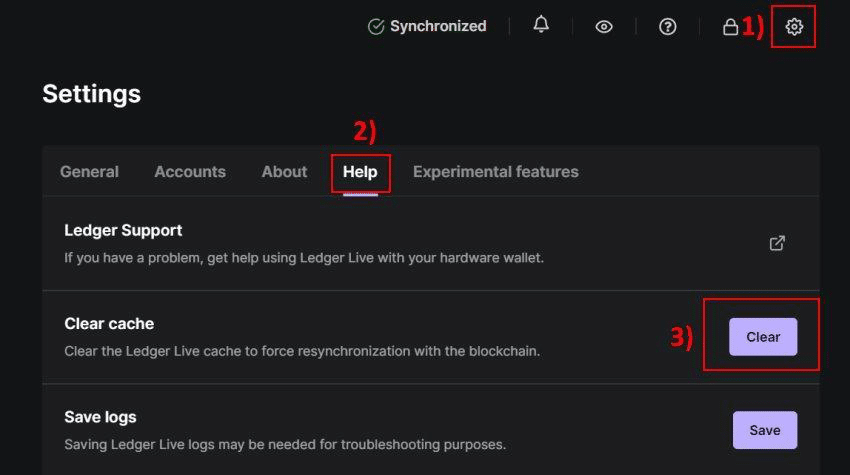Click the Settings page heading
Image resolution: width=850 pixels, height=475 pixels.
pos(91,94)
